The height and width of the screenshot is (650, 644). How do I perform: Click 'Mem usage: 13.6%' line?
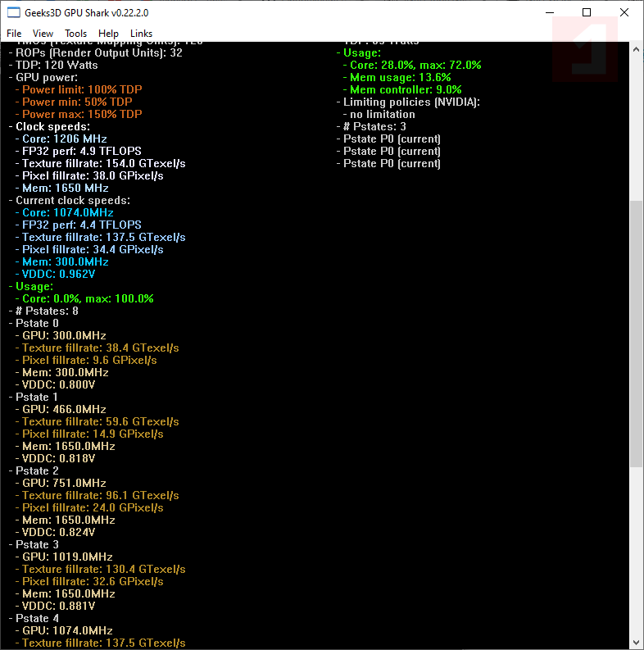[397, 78]
